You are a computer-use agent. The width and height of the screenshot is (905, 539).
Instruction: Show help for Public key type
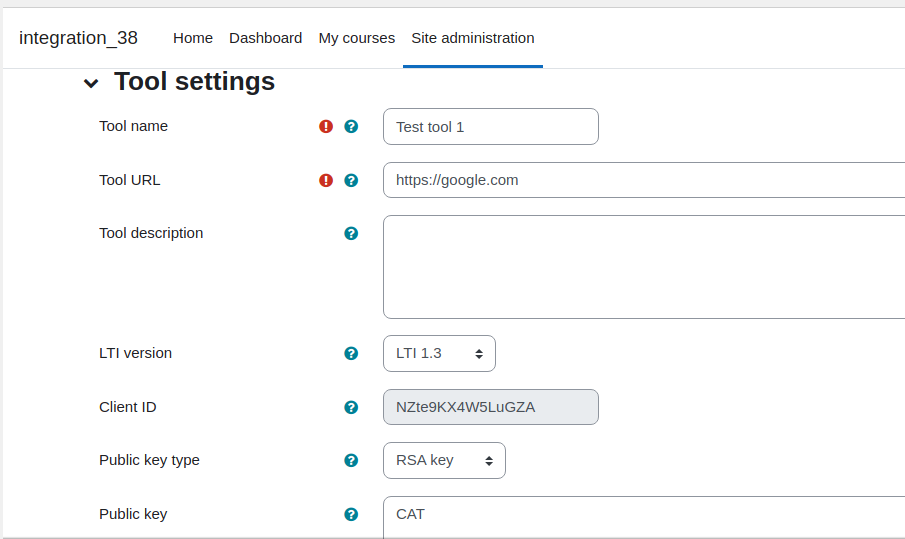coord(351,461)
